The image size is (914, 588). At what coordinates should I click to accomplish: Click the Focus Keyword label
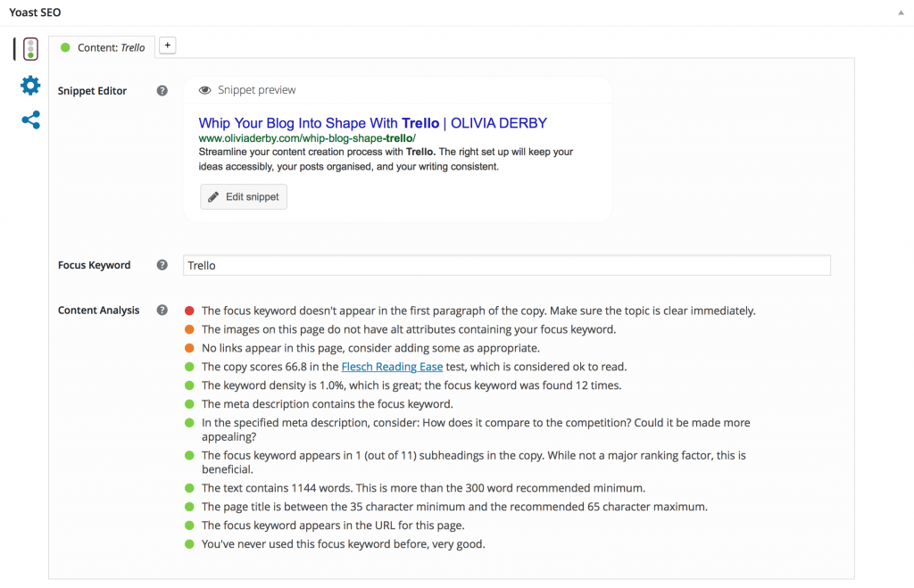coord(95,265)
